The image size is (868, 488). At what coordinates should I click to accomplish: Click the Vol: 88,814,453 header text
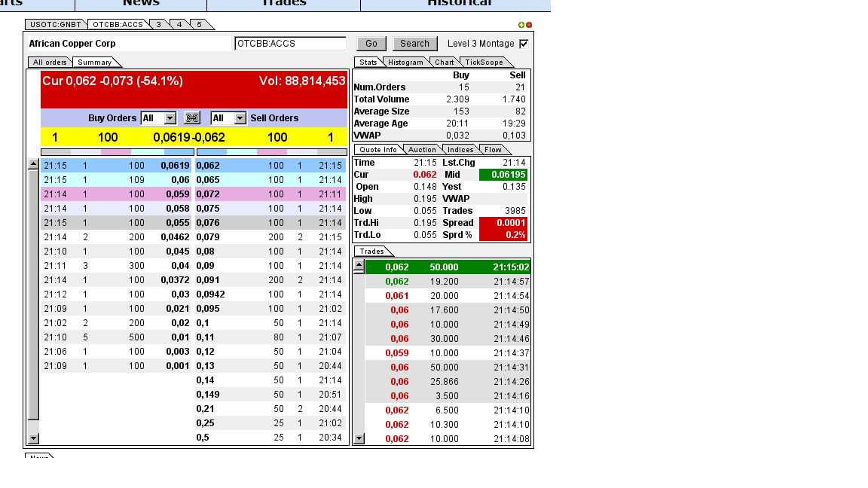click(x=302, y=81)
